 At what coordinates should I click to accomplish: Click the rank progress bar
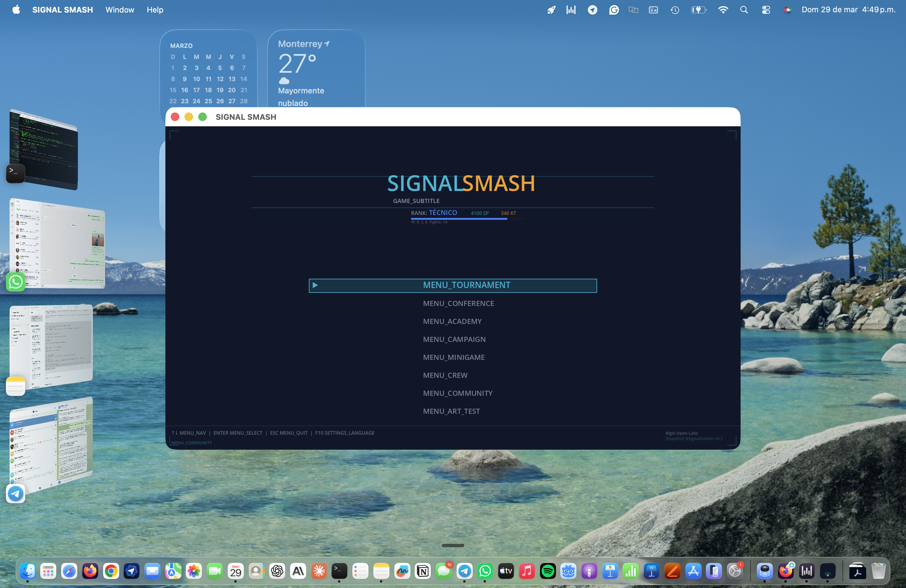coord(467,219)
